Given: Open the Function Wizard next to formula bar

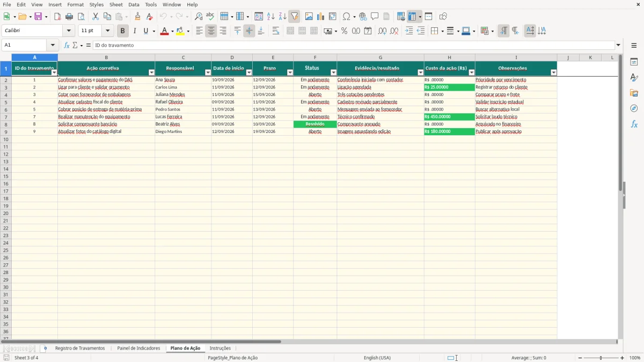Looking at the screenshot, I should point(67,46).
